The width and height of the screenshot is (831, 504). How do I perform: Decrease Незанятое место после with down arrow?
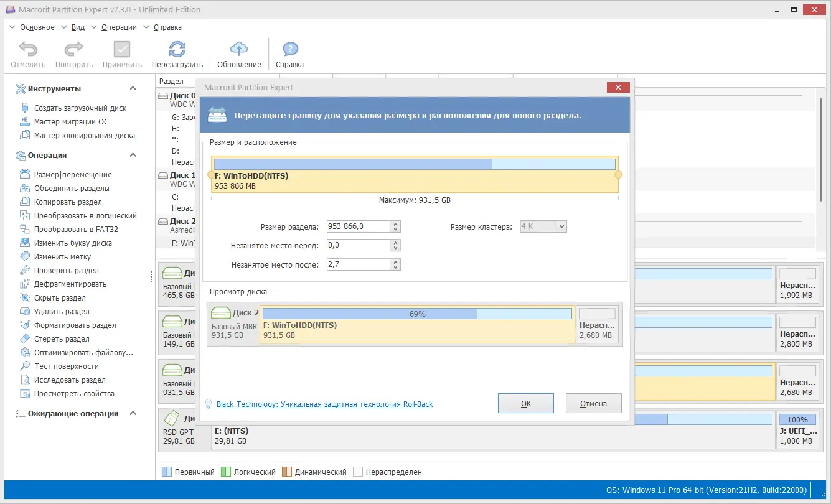pos(396,268)
